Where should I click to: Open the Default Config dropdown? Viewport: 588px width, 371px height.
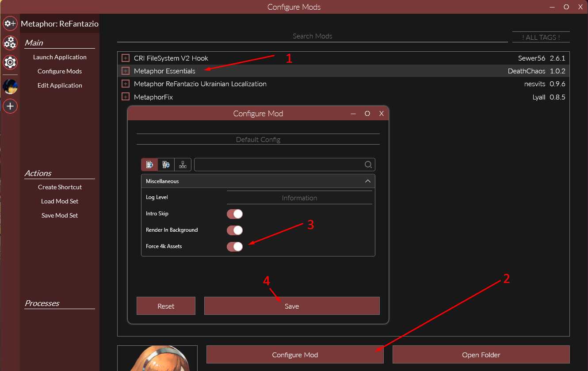click(258, 139)
